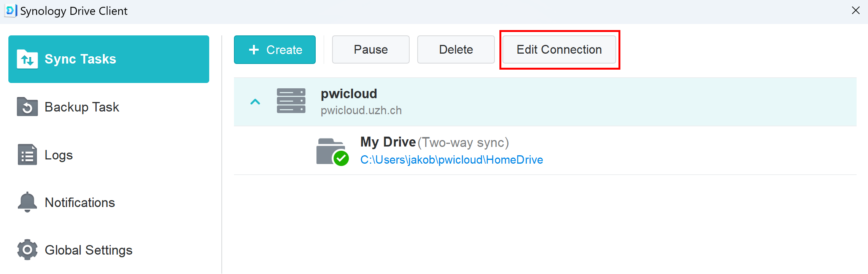Open the HomeDrive local folder path link
Viewport: 868px width, 274px height.
click(x=451, y=159)
